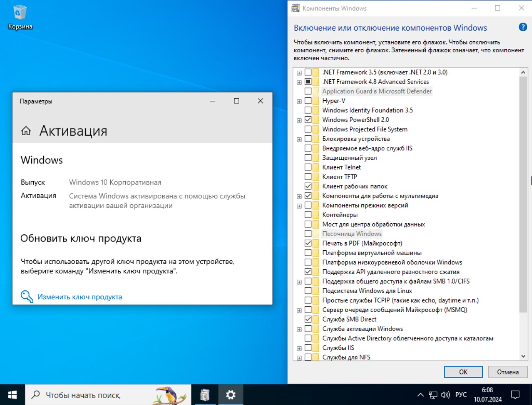
Task: Click the taskbar search box
Action: point(108,395)
